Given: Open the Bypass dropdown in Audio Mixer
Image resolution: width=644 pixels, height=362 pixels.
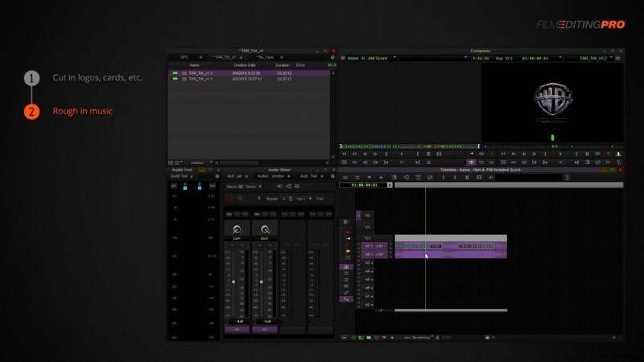Looking at the screenshot, I should click(275, 199).
